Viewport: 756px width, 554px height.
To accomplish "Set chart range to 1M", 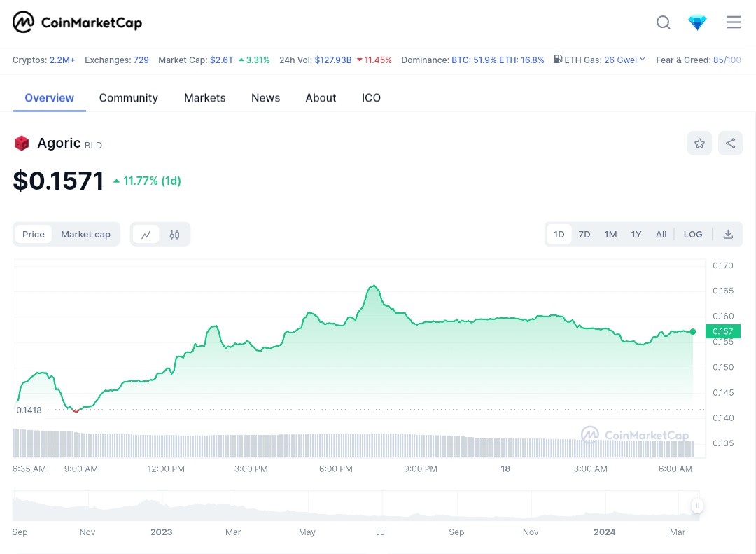I will 611,235.
